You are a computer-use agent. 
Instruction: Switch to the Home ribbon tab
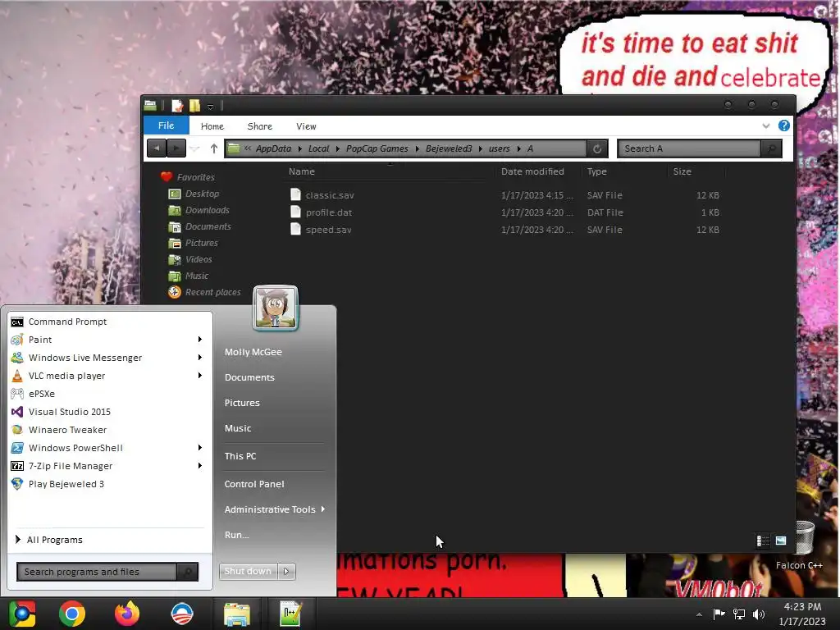(x=212, y=126)
